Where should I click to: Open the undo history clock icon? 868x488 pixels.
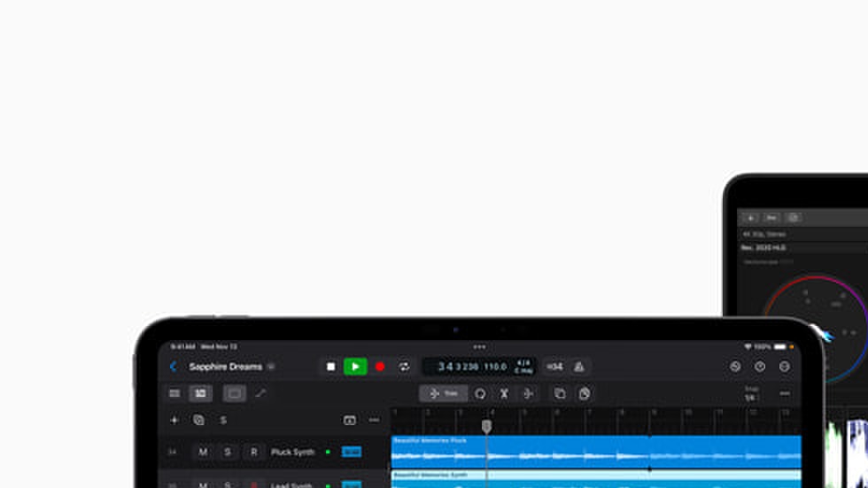click(x=735, y=367)
